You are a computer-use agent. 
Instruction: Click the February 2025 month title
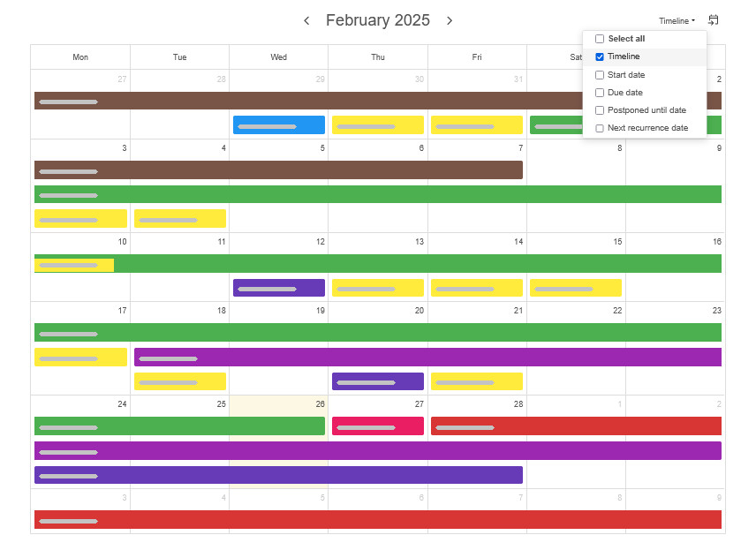(x=378, y=20)
